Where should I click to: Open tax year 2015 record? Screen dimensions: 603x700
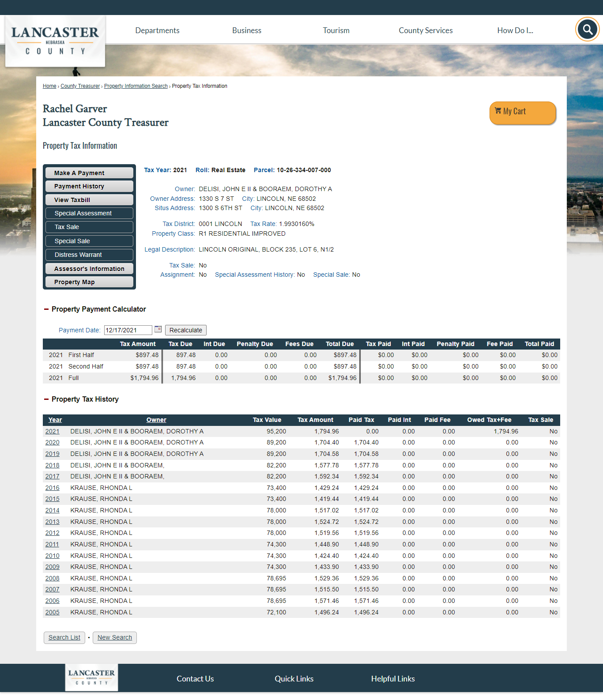click(52, 499)
